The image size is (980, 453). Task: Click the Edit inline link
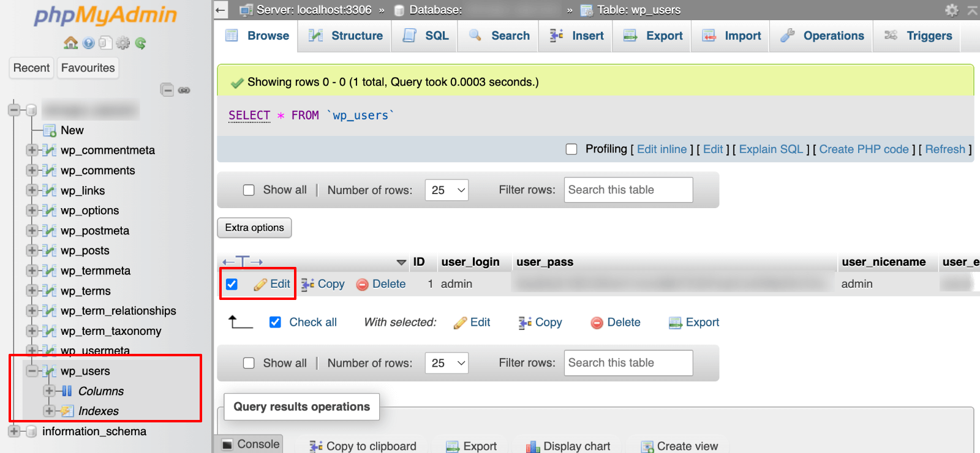tap(662, 149)
